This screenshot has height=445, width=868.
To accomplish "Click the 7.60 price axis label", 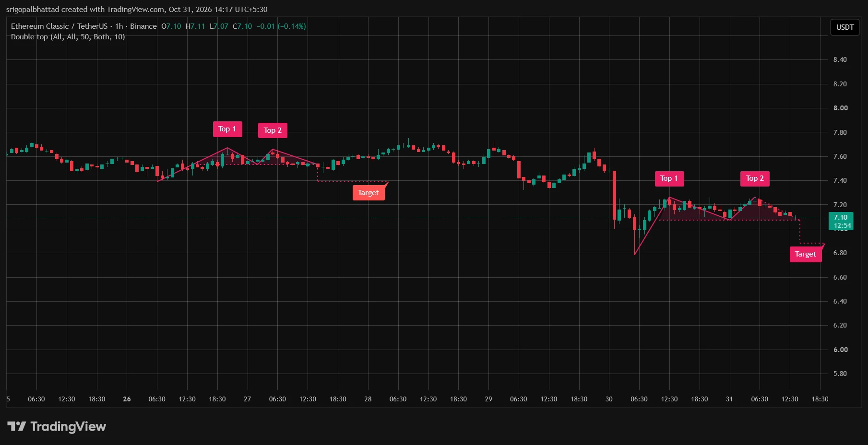I will click(x=840, y=157).
